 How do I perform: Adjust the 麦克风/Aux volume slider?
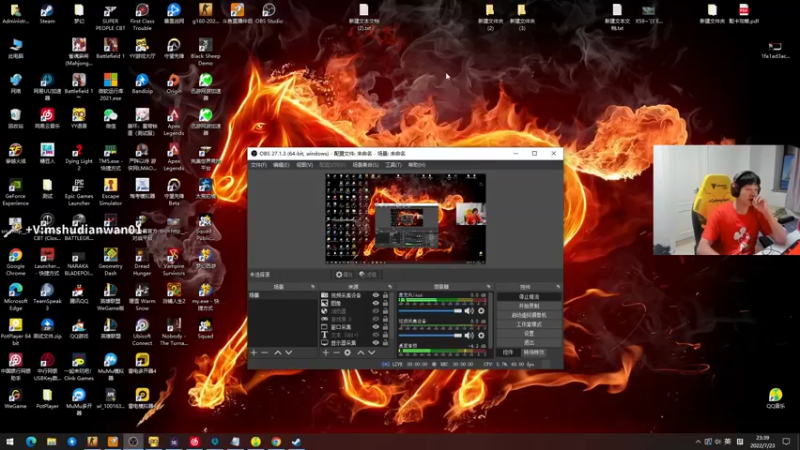click(x=430, y=311)
